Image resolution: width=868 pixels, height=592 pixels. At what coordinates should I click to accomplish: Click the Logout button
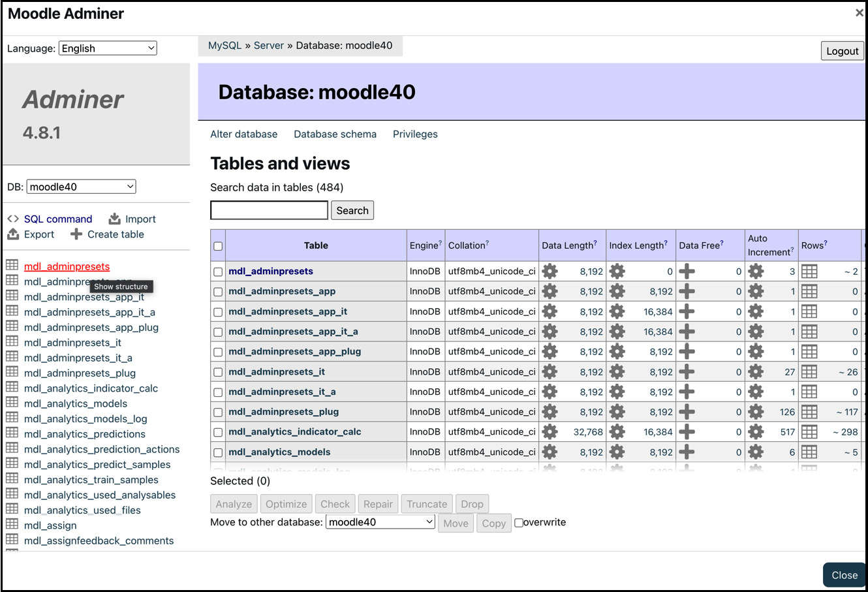(842, 51)
